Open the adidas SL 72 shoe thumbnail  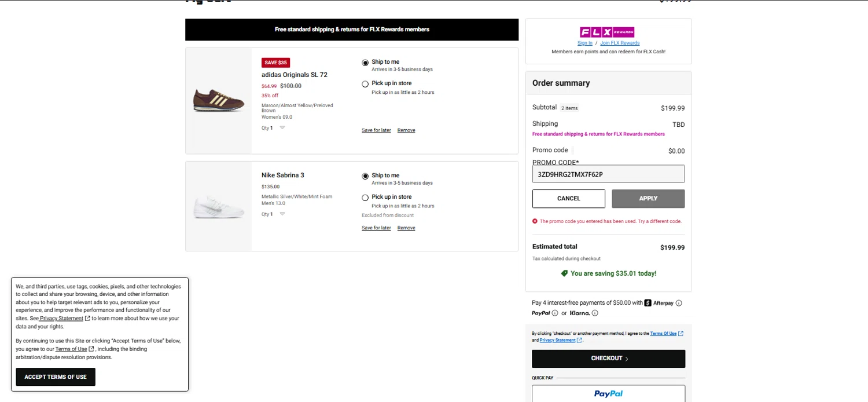[219, 101]
